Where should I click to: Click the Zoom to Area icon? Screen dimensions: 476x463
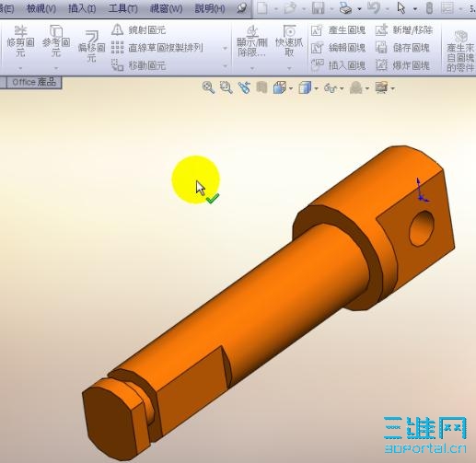click(x=226, y=87)
